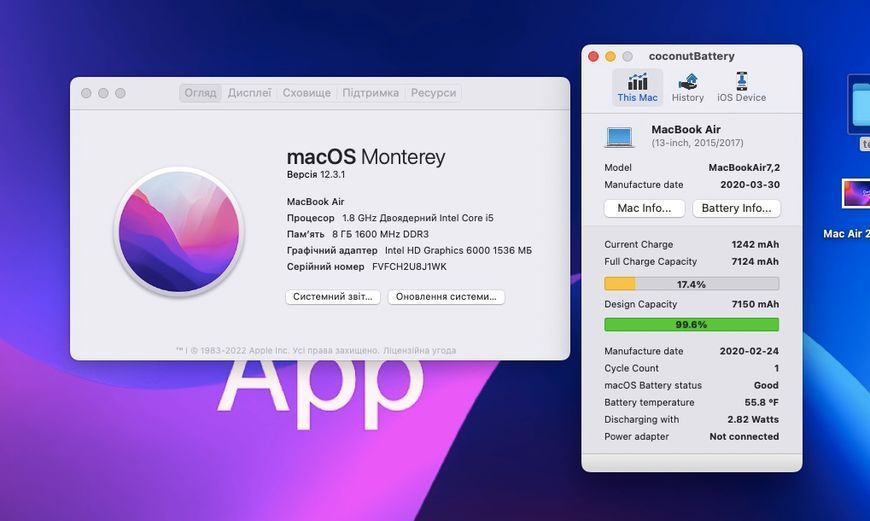Click the MacBookAir7,2 model value
The height and width of the screenshot is (521, 870).
tap(744, 168)
